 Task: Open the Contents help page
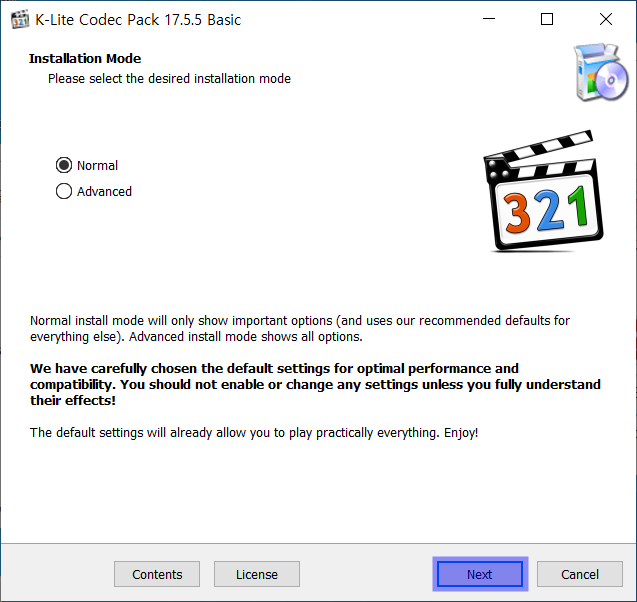157,574
